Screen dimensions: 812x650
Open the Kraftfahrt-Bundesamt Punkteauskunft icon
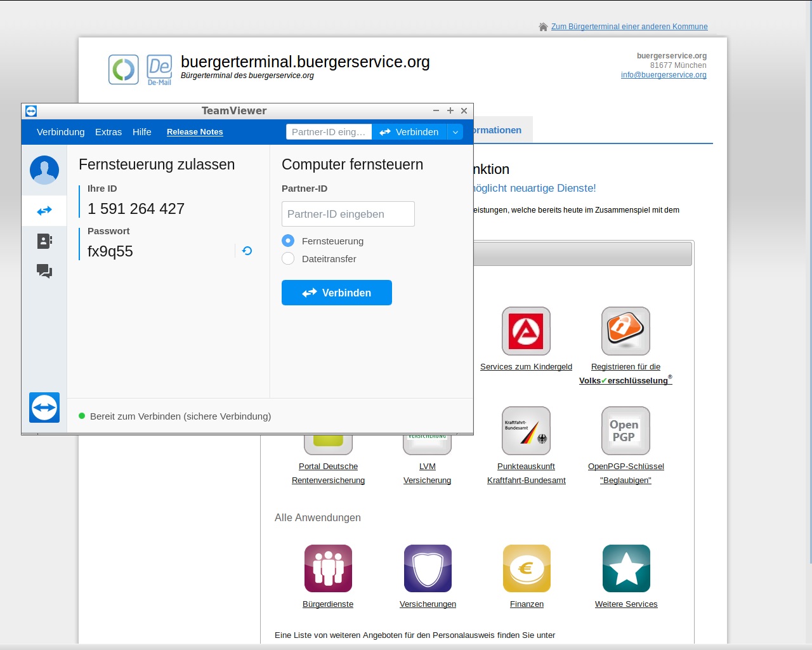pos(526,431)
